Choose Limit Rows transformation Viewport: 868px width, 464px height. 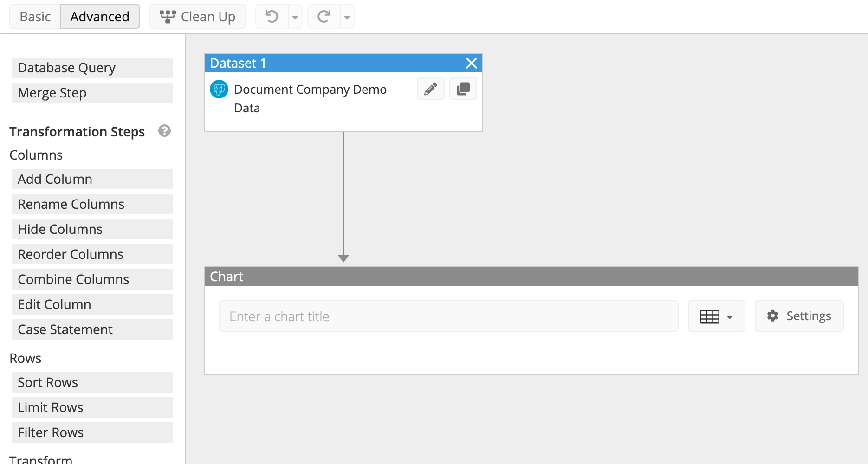click(x=92, y=407)
